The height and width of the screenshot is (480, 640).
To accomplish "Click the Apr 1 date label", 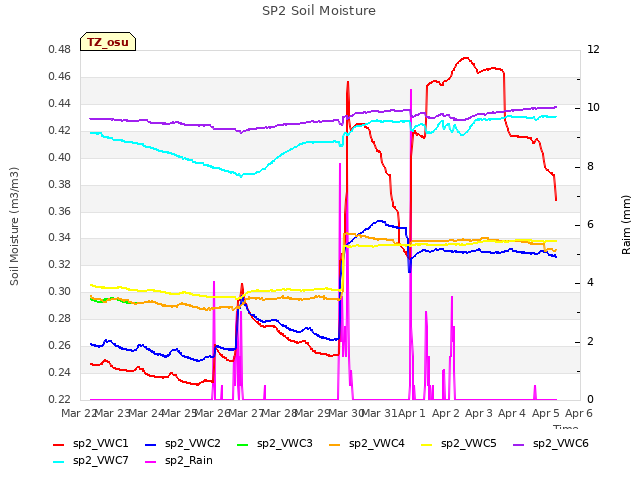I will [412, 414].
